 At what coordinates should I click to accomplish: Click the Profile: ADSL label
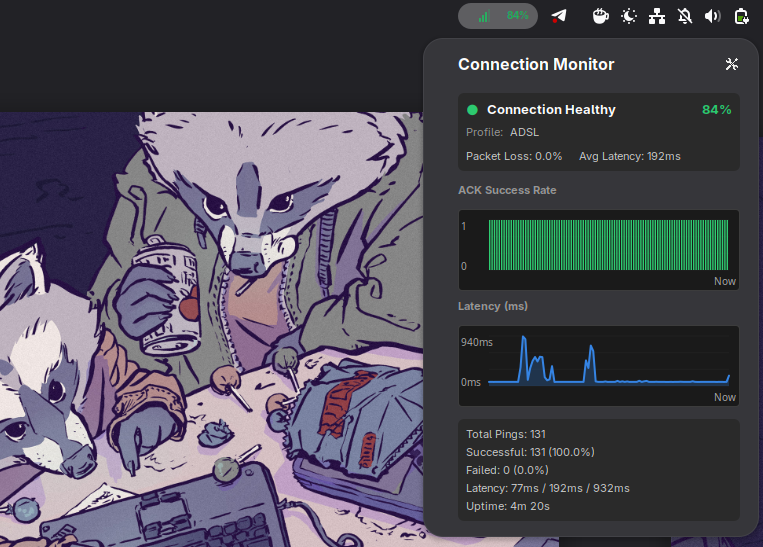pyautogui.click(x=502, y=132)
